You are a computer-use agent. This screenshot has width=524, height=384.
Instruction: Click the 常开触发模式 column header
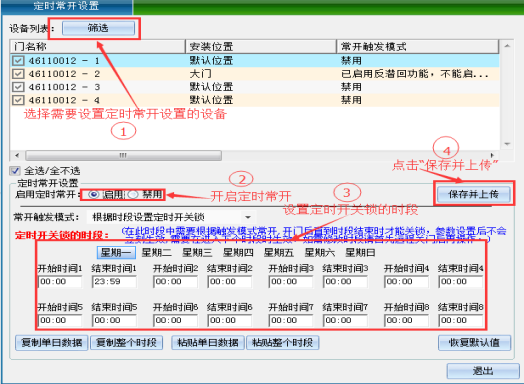(418, 46)
